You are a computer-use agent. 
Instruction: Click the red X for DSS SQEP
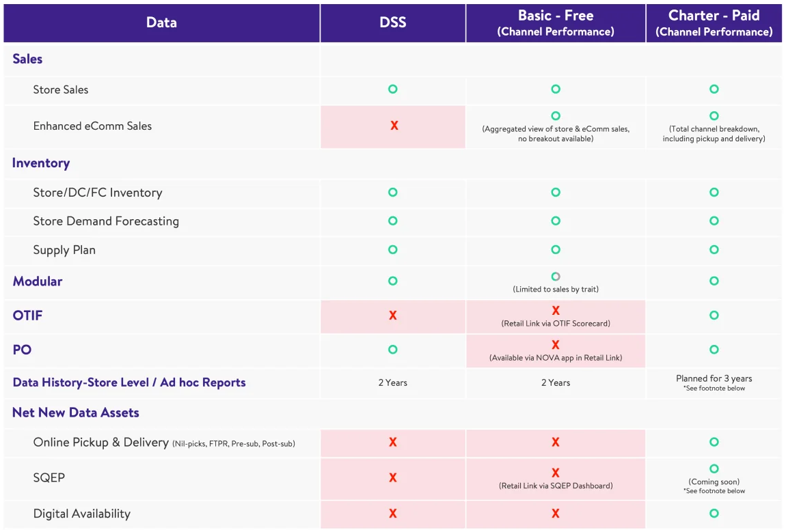(393, 477)
